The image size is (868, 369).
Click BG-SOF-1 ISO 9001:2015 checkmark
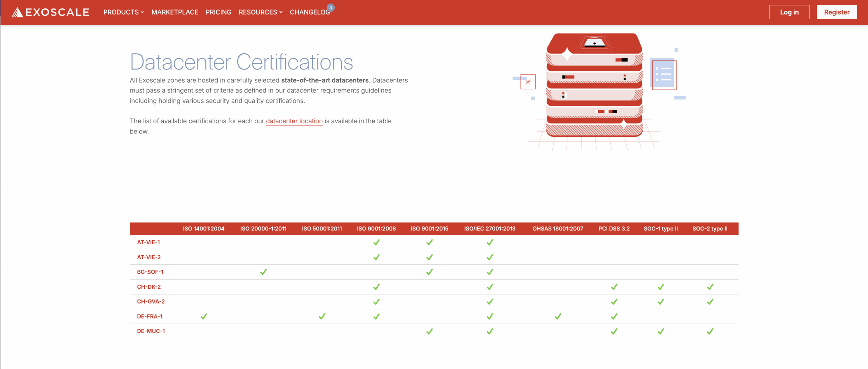[430, 272]
